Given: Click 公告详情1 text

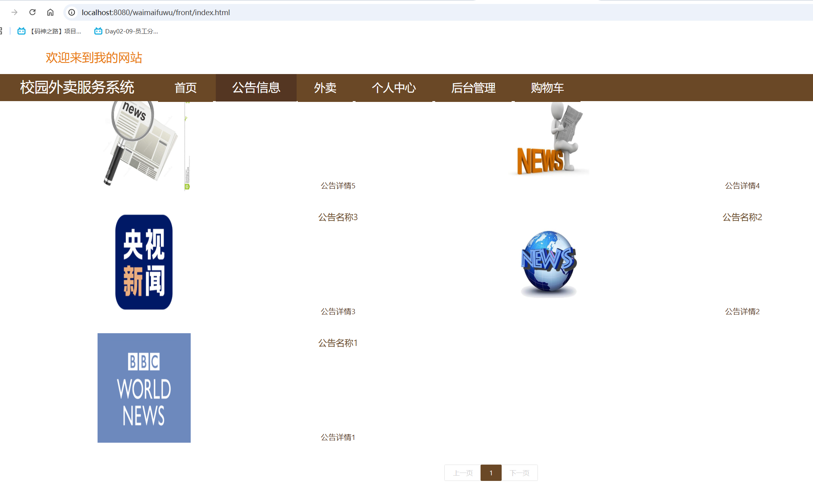Looking at the screenshot, I should 338,437.
